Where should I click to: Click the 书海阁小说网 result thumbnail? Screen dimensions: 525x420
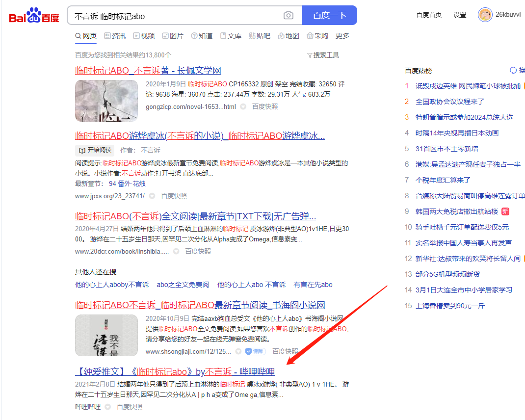pyautogui.click(x=106, y=335)
